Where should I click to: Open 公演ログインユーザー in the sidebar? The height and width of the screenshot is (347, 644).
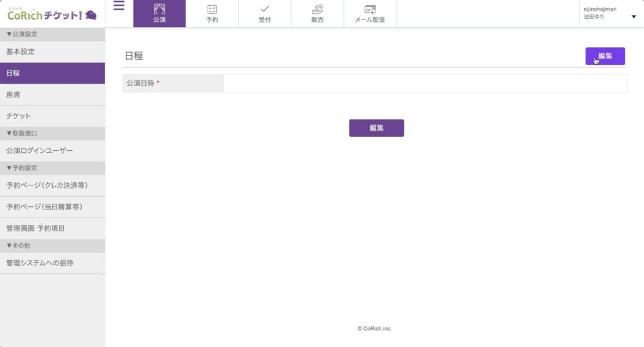coord(40,151)
